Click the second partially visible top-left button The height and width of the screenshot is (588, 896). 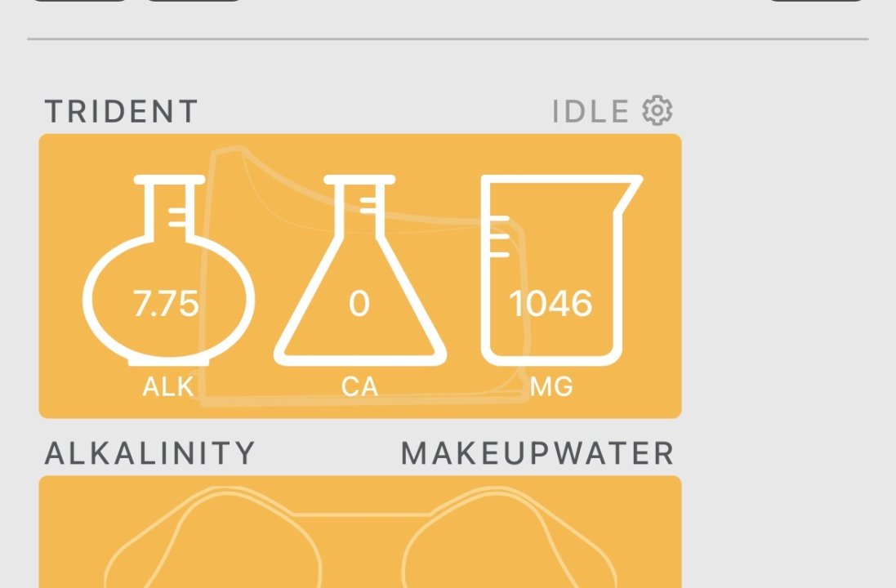[x=194, y=2]
